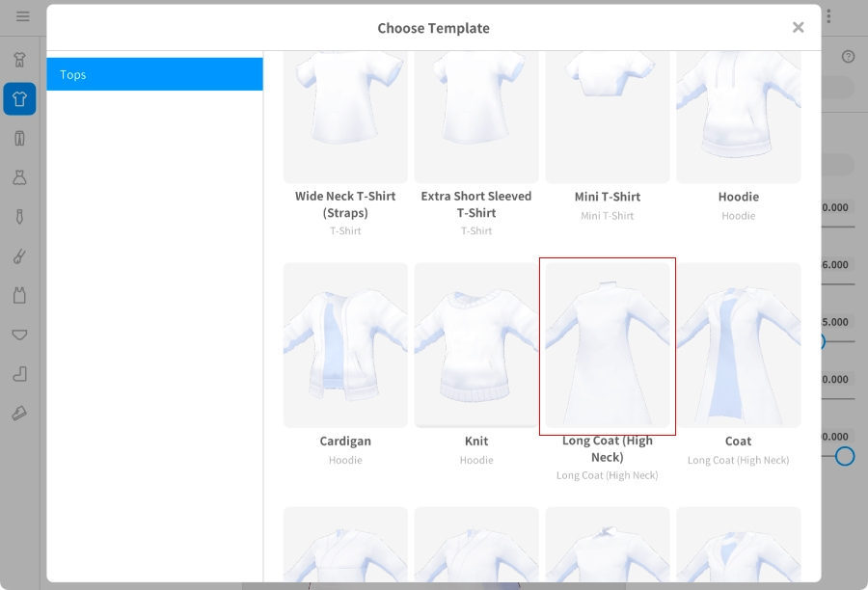This screenshot has height=590, width=868.
Task: Open the shoes boot icon
Action: click(19, 374)
